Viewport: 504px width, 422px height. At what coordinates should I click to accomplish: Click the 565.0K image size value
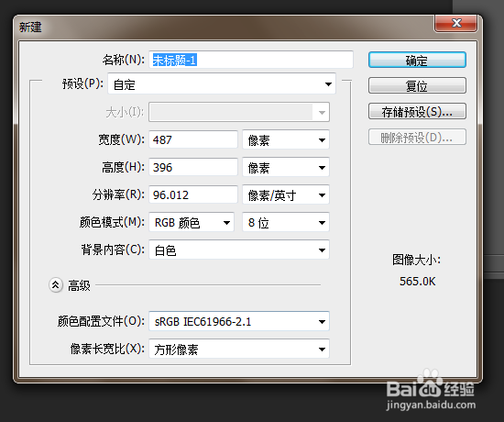pos(417,282)
